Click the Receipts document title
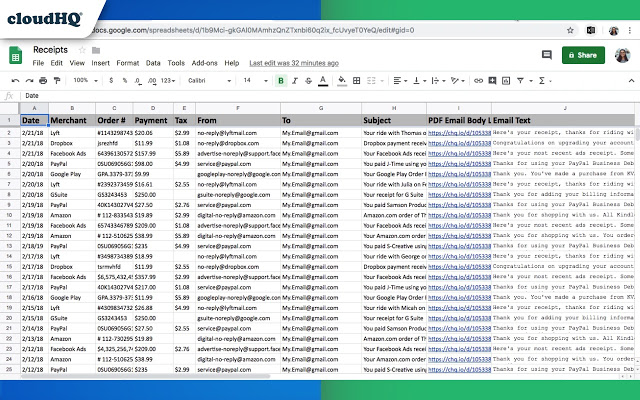 [x=51, y=50]
